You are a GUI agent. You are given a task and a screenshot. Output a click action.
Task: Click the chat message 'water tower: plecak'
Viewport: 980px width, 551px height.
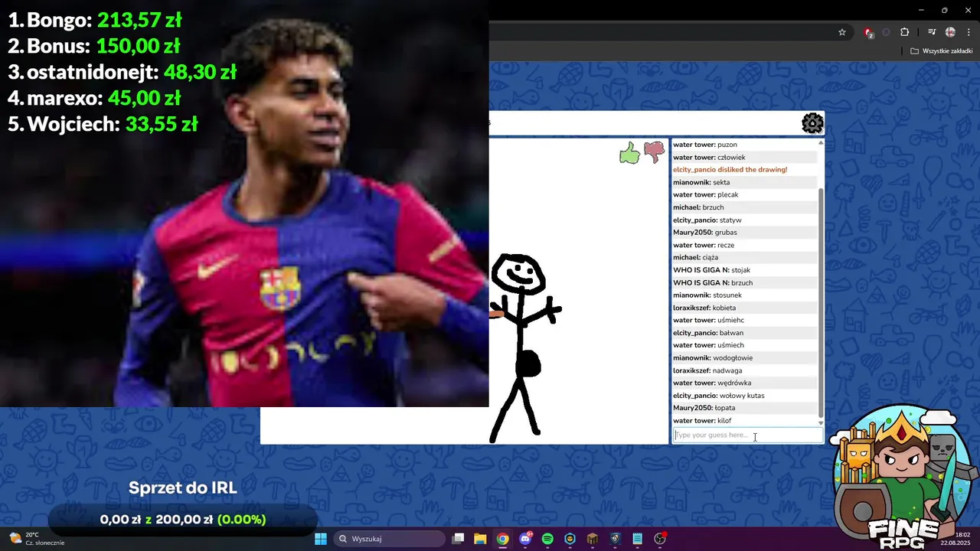(705, 194)
